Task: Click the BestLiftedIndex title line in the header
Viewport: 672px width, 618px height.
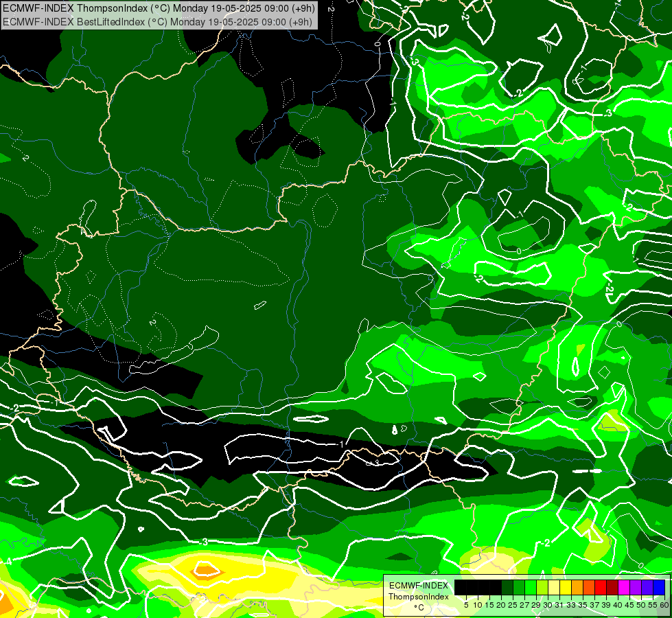Action: (158, 21)
